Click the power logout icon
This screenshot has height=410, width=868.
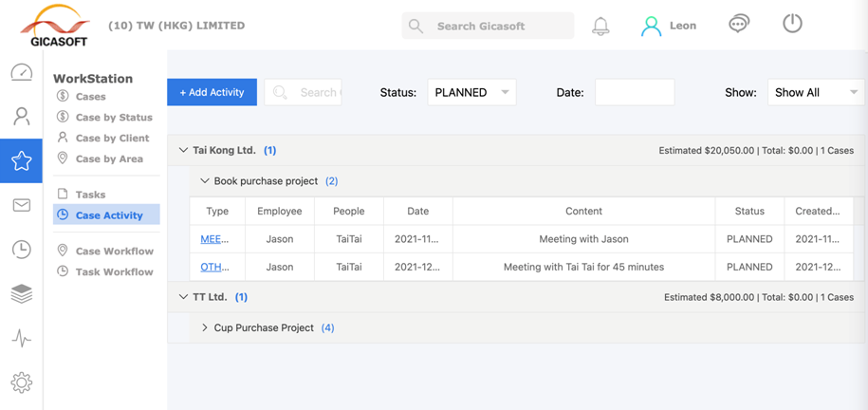coord(792,24)
